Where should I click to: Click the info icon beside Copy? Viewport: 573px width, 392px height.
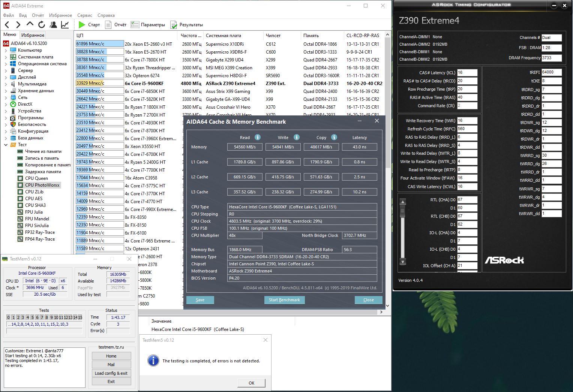click(334, 137)
